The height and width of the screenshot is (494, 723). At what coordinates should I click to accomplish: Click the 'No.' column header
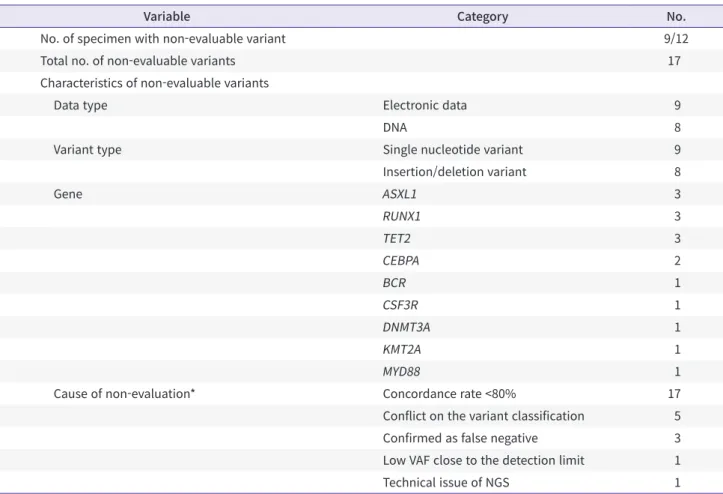(x=676, y=17)
